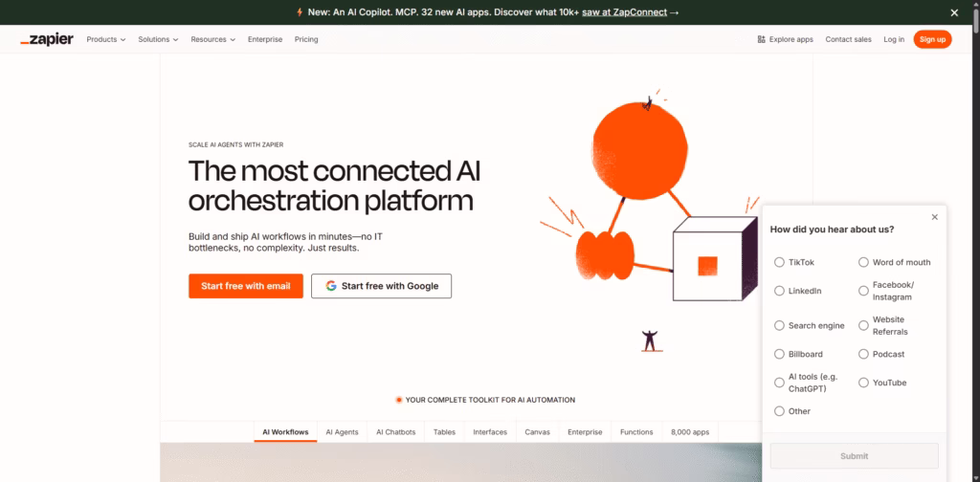The width and height of the screenshot is (980, 482).
Task: Select the TikTok radio option
Action: [x=779, y=262]
